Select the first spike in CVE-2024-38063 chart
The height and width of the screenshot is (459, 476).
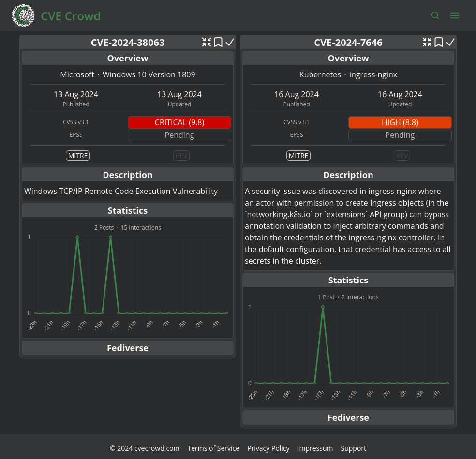tap(77, 237)
